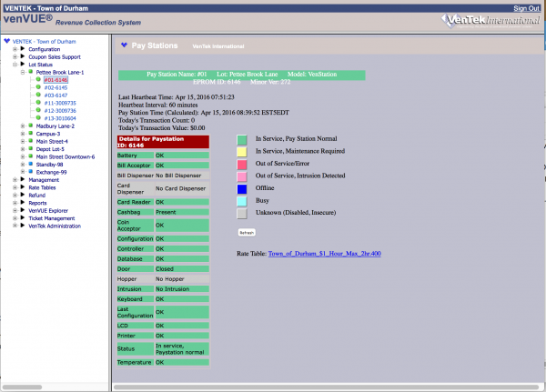
Task: Open the Configuration menu item
Action: pyautogui.click(x=45, y=49)
